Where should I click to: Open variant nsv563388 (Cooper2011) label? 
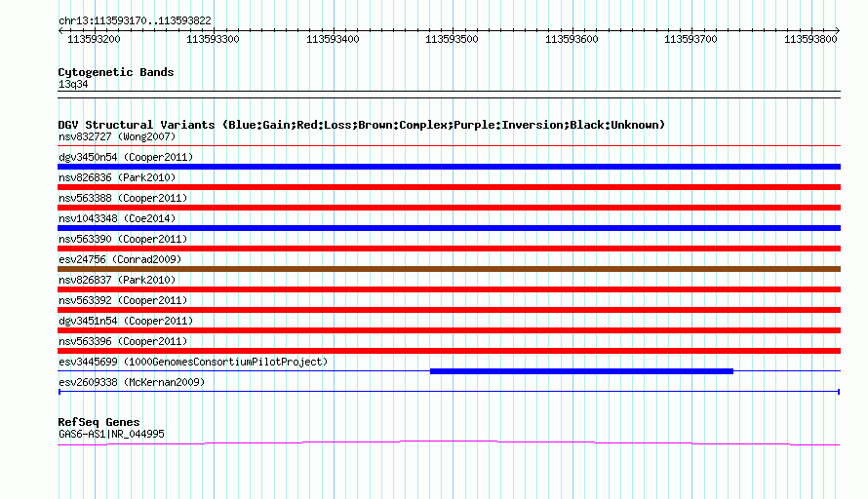pyautogui.click(x=123, y=198)
